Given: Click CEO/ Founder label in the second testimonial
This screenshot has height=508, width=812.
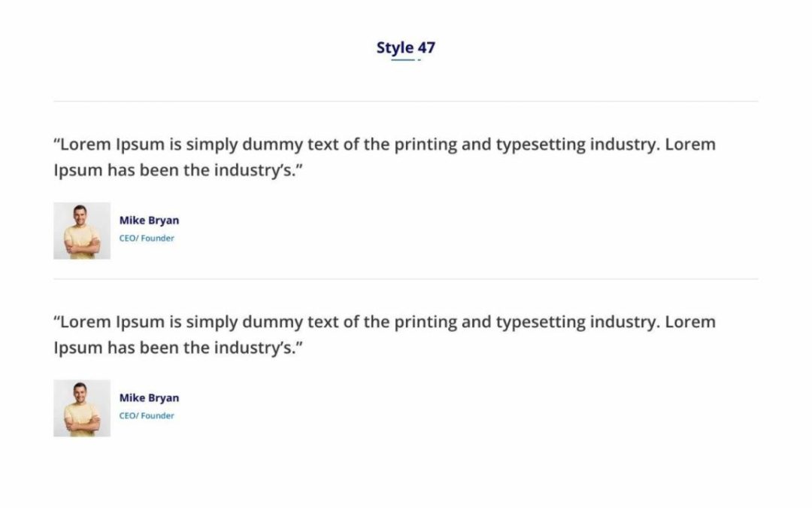Looking at the screenshot, I should [x=147, y=415].
